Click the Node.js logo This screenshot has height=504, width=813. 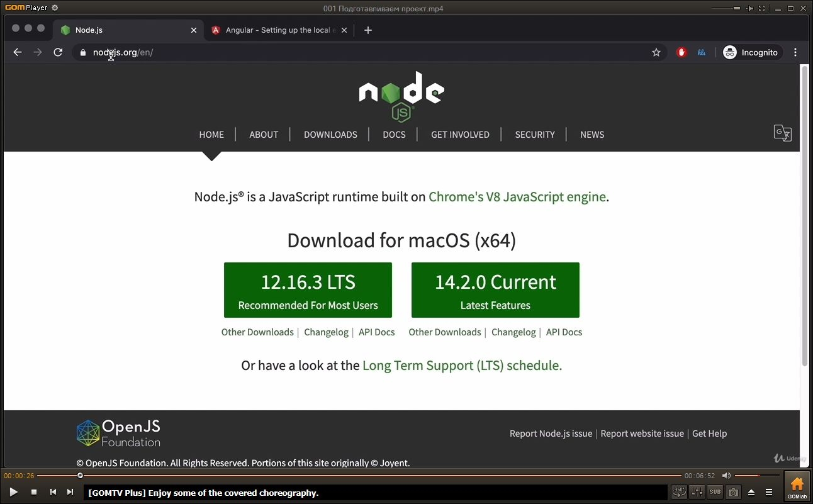tap(401, 96)
